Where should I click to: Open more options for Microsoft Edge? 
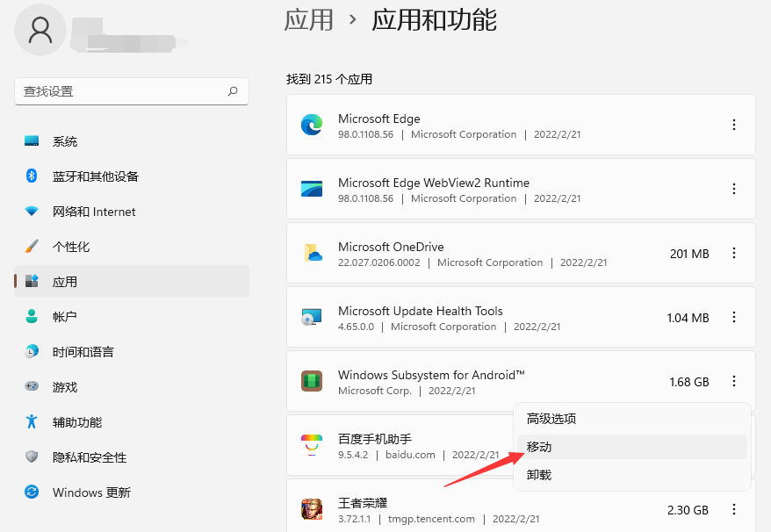coord(733,125)
